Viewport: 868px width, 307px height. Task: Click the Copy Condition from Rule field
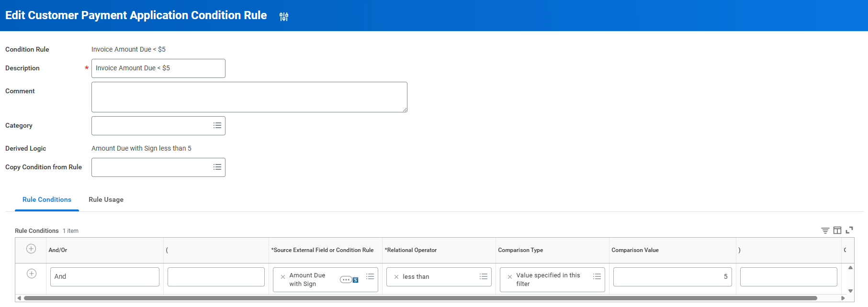(x=158, y=167)
